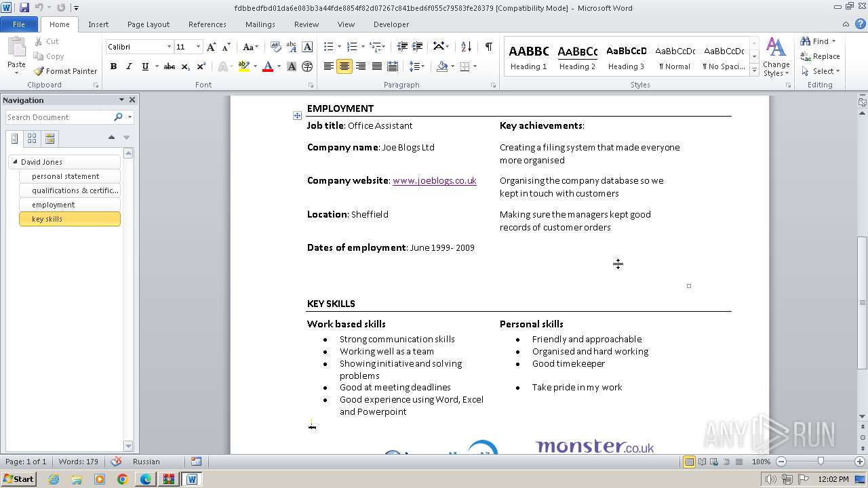This screenshot has height=488, width=868.
Task: Align text right
Action: pos(360,66)
